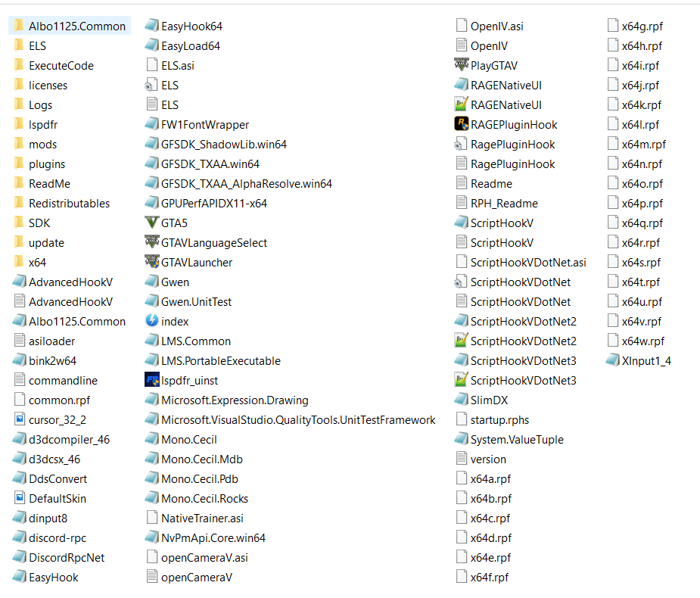Click the mods folder icon
Viewport: 700px width, 598px height.
pos(19,144)
